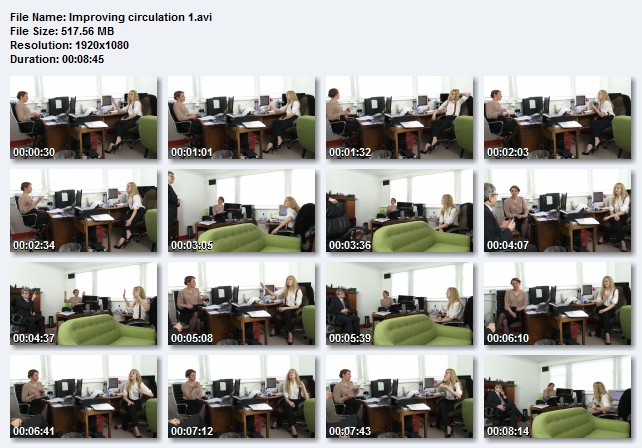Click the File Name text line
642x448 pixels.
point(111,17)
